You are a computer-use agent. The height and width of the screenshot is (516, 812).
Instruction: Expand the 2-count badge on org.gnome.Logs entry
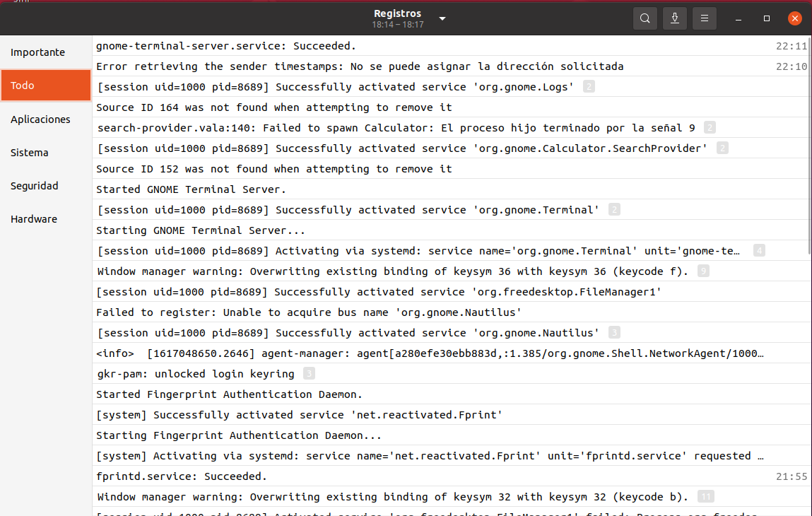click(x=589, y=86)
